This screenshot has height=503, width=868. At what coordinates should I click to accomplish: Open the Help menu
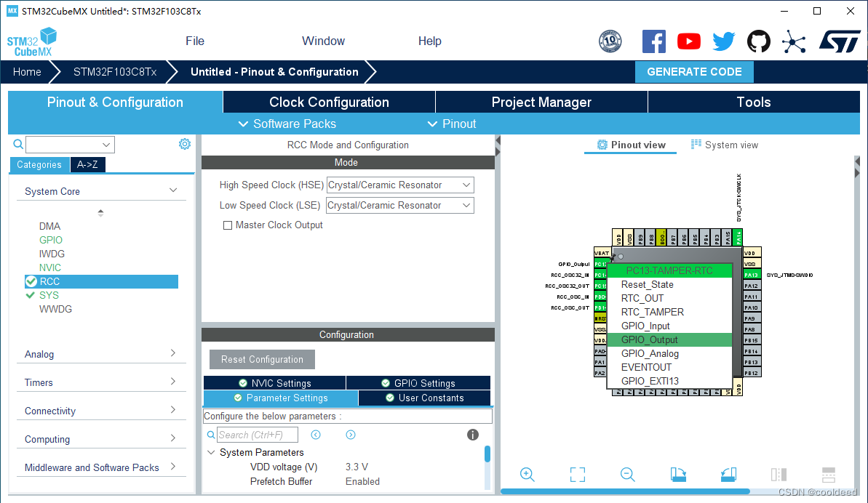coord(429,41)
